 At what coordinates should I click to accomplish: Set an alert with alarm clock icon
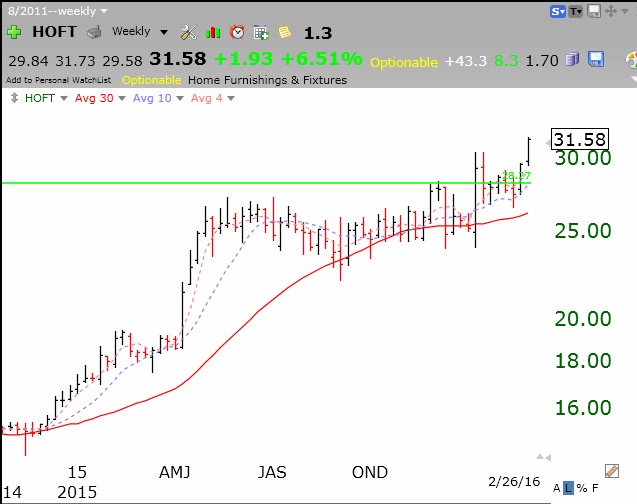[x=237, y=32]
